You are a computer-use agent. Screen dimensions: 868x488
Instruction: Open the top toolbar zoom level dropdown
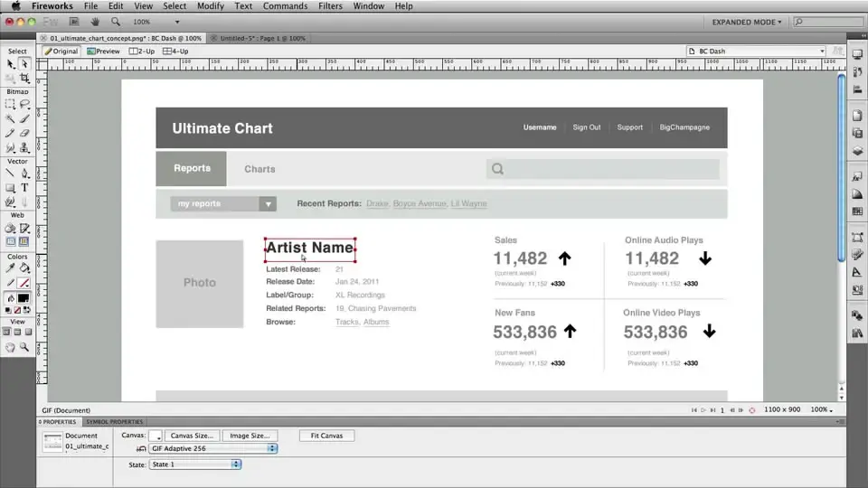click(177, 22)
